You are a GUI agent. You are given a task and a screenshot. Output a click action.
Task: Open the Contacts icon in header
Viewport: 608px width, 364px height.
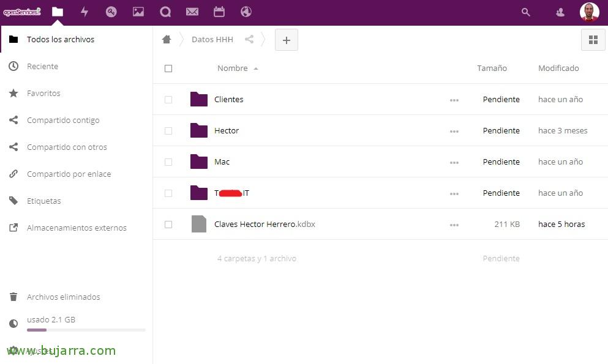click(560, 12)
